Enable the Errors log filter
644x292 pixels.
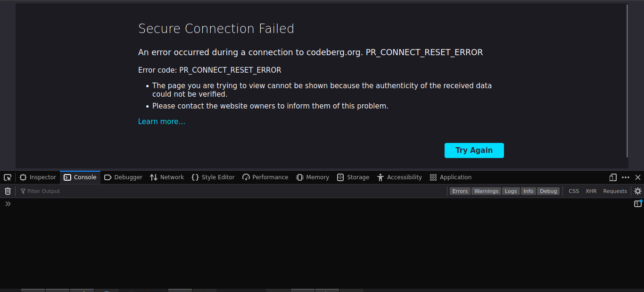[460, 191]
